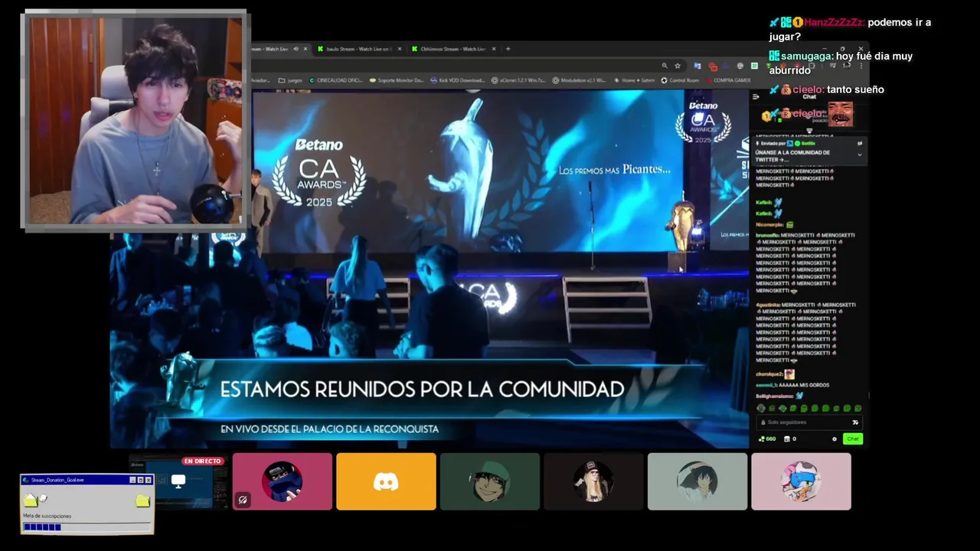Select the green-hat avatar participant tile

click(x=490, y=481)
